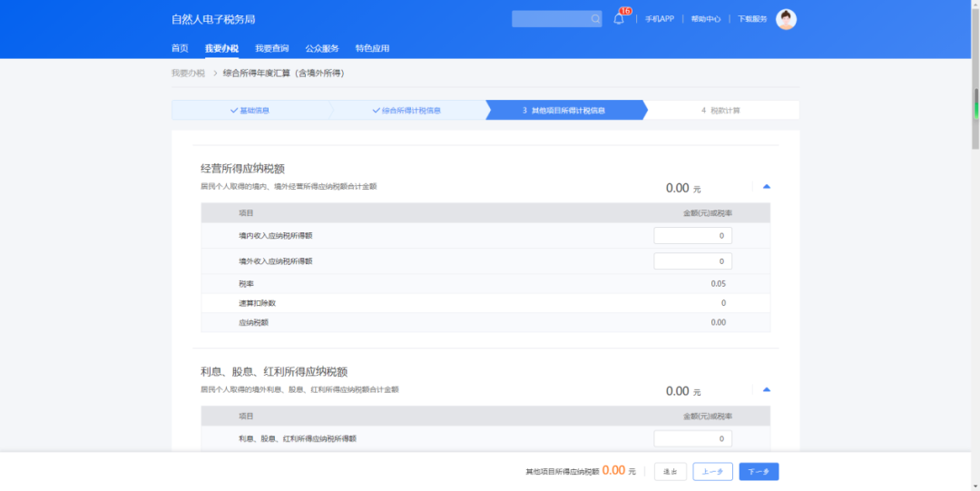Select step 3 其他项目所得计税信息

point(564,110)
